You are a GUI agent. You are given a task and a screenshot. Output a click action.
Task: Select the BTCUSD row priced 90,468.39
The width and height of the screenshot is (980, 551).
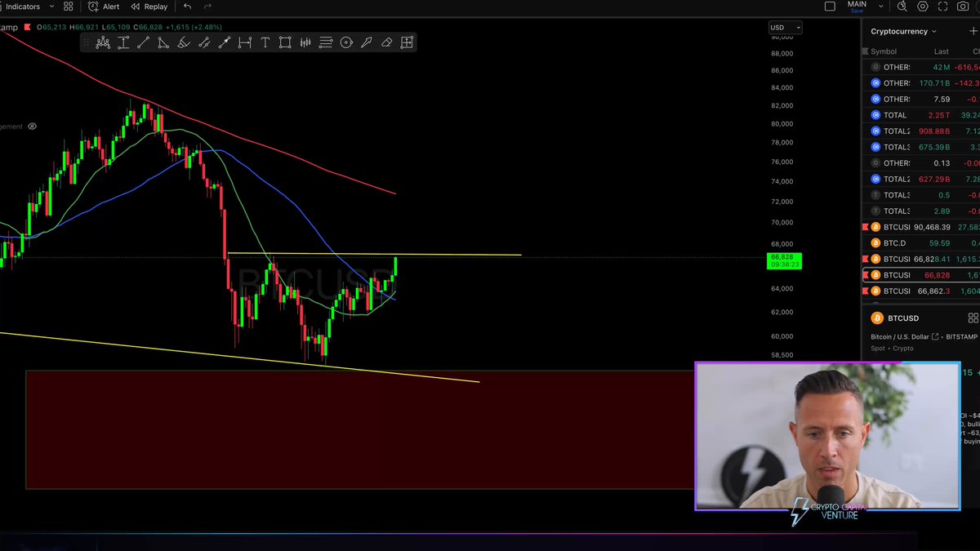921,227
